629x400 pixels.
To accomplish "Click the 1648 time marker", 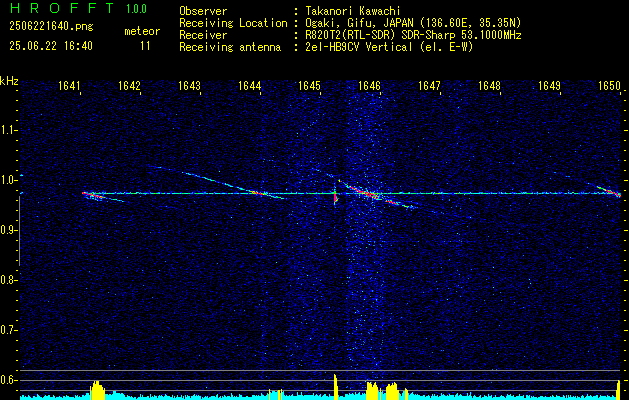I will [x=490, y=85].
